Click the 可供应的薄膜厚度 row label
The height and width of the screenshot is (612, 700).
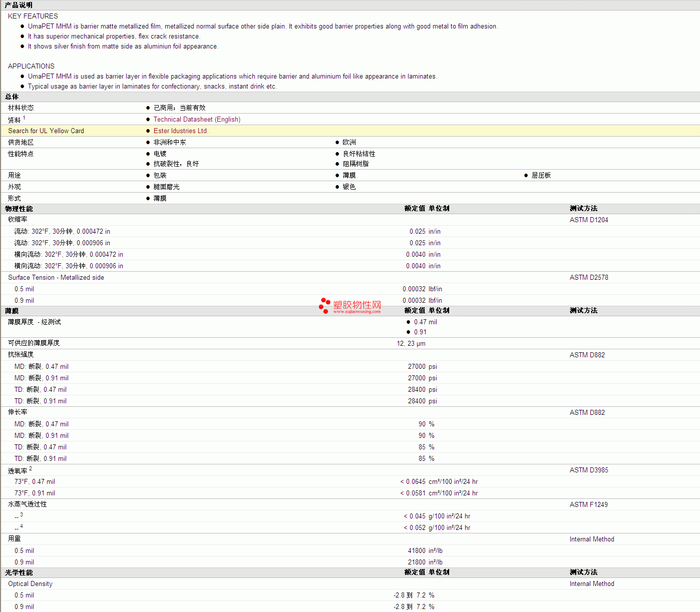pyautogui.click(x=34, y=343)
